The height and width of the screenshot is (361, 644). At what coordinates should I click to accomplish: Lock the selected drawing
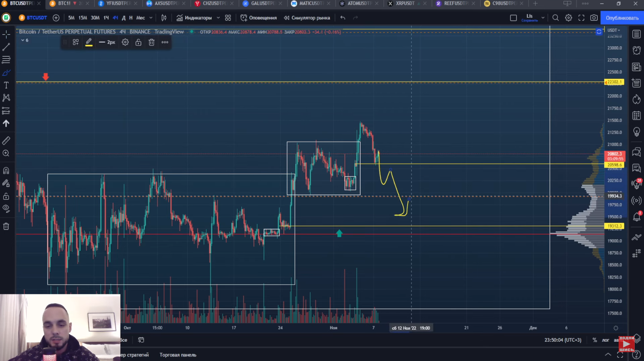(138, 42)
